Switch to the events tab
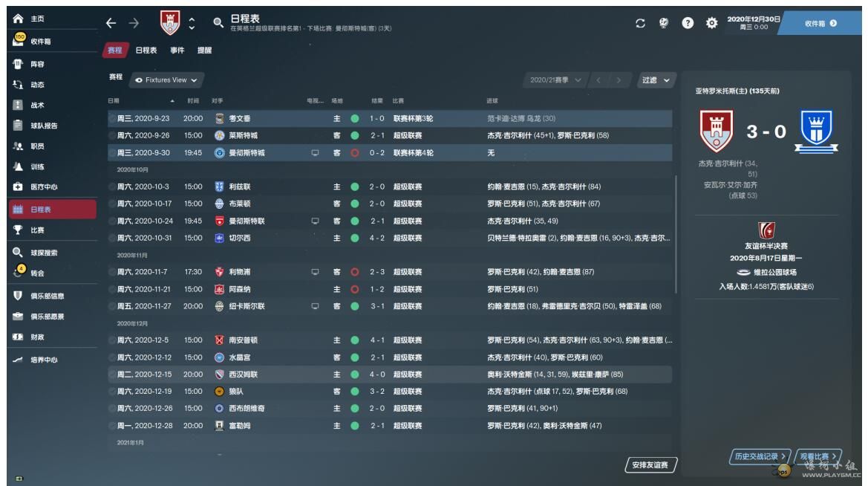 (x=177, y=50)
